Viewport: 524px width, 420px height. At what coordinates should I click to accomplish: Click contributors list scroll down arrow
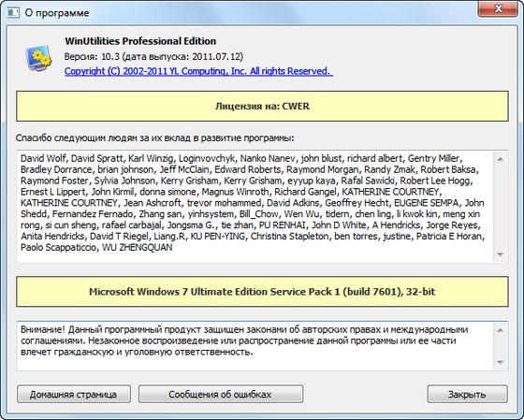point(501,255)
